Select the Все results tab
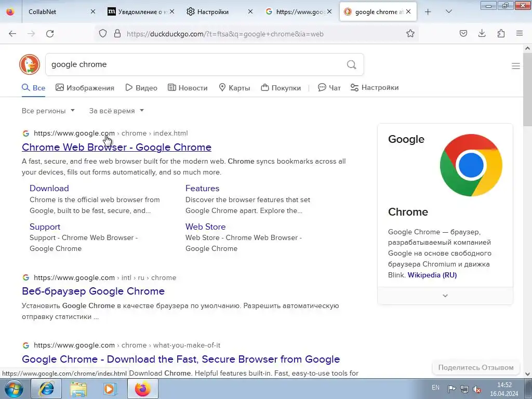This screenshot has width=532, height=399. tap(34, 88)
